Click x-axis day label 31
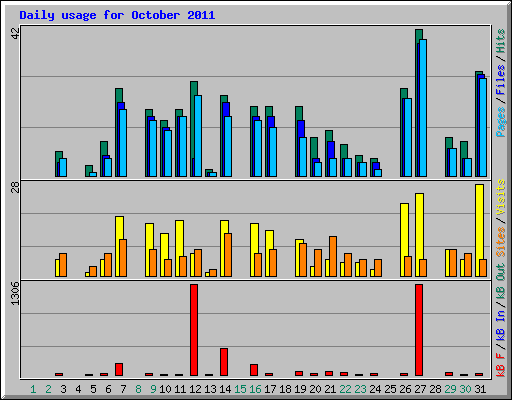This screenshot has height=400, width=512. coord(480,389)
